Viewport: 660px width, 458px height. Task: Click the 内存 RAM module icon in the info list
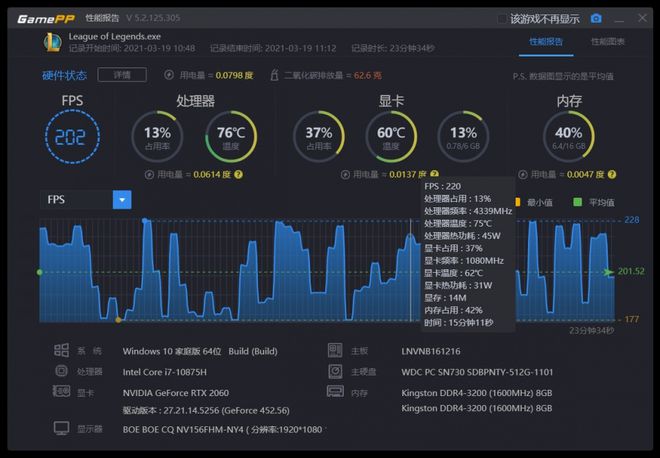coord(335,391)
